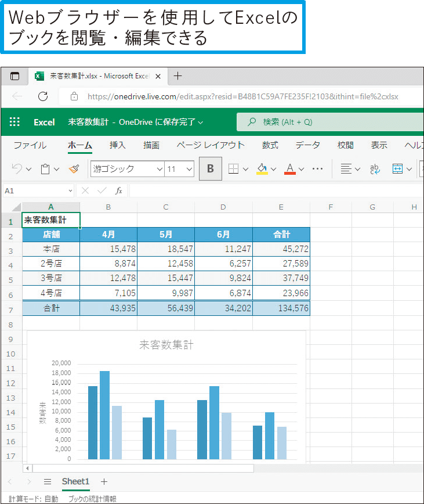Select the Format Painter brush

tap(74, 169)
